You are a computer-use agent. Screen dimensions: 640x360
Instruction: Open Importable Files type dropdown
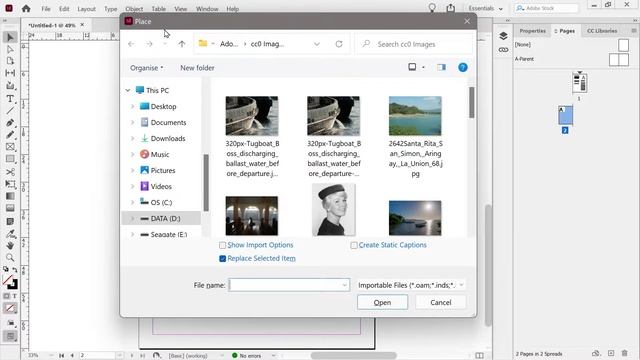(462, 285)
